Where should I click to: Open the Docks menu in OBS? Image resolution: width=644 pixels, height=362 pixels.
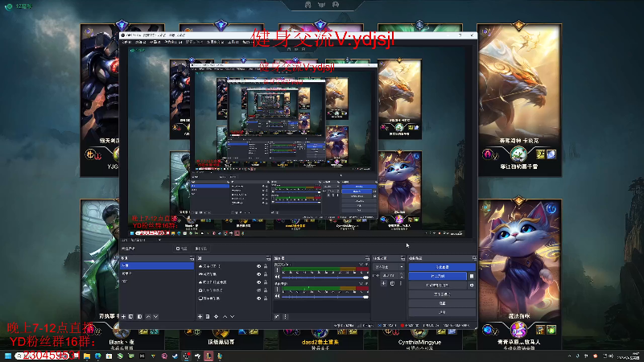click(x=173, y=42)
